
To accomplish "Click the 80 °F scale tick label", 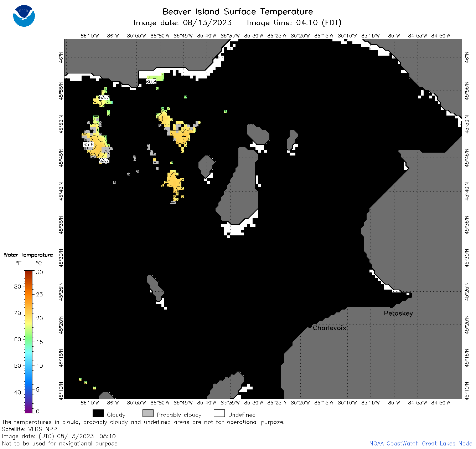I will pos(17,286).
